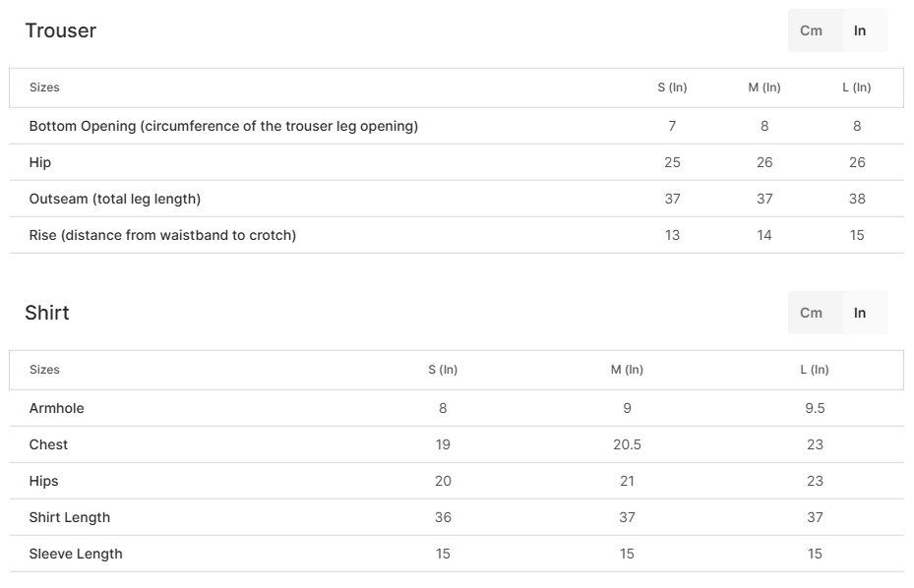The image size is (914, 588).
Task: Select the Bottom Opening row label
Action: pos(224,126)
